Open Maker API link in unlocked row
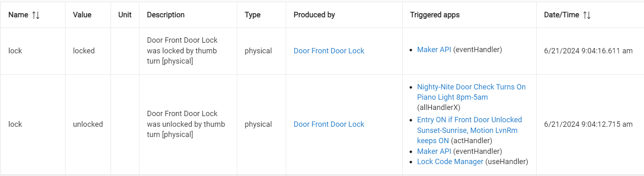The height and width of the screenshot is (176, 644). [x=434, y=151]
